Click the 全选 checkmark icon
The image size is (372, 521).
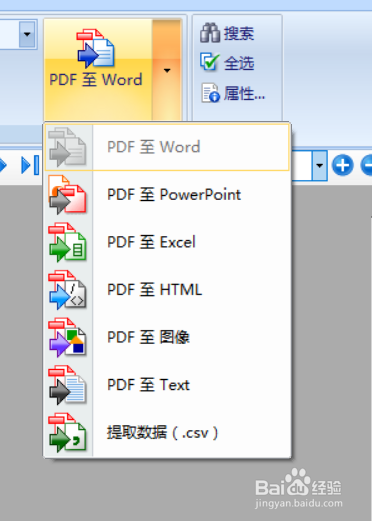click(x=210, y=62)
